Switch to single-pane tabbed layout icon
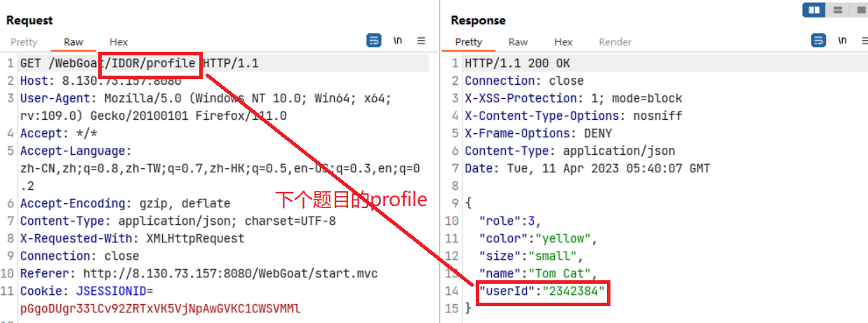Image resolution: width=868 pixels, height=323 pixels. pyautogui.click(x=859, y=10)
